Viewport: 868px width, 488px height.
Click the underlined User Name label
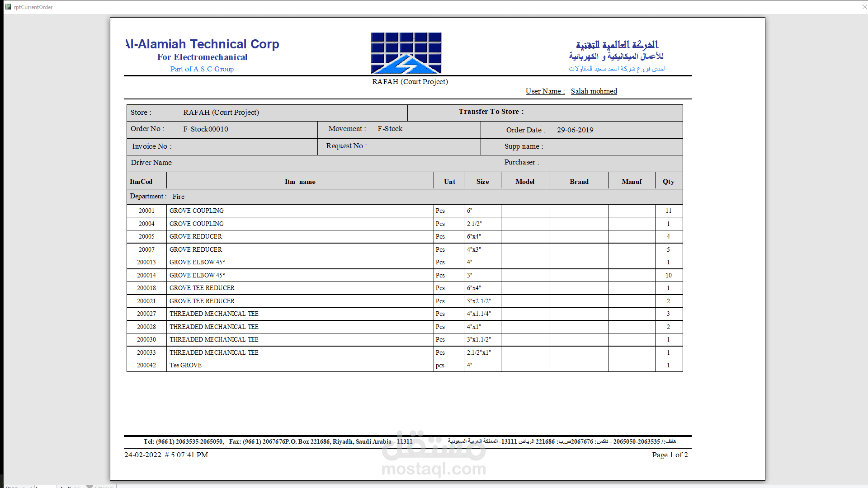click(545, 91)
